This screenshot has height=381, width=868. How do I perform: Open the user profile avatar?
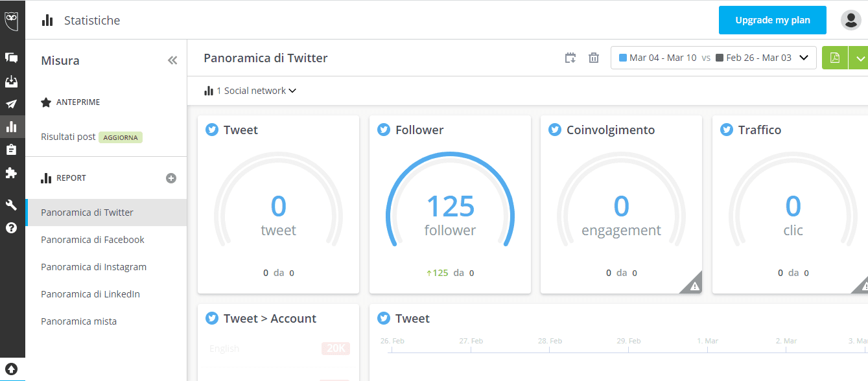click(850, 20)
